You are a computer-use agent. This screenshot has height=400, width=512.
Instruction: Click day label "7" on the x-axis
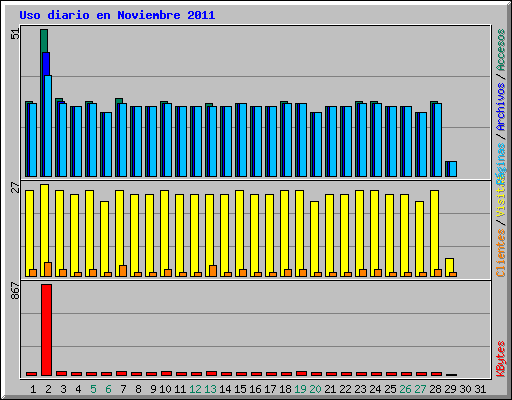click(x=123, y=389)
